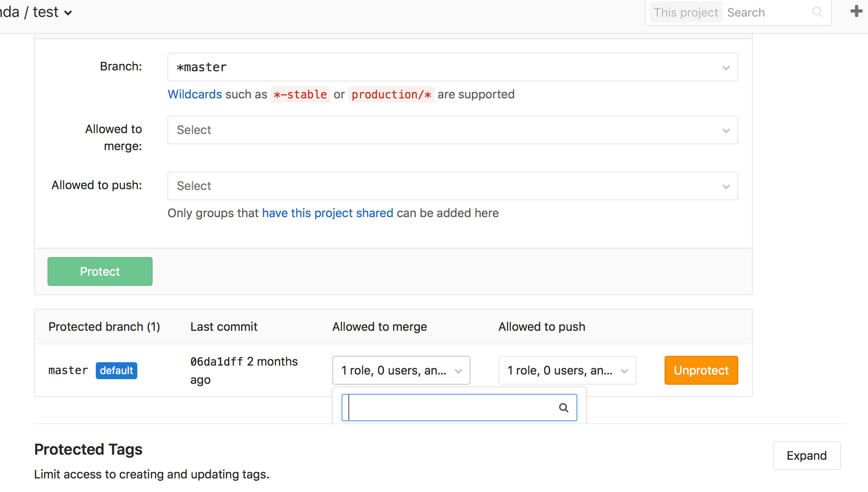Open the Branch *master dropdown

tap(452, 67)
